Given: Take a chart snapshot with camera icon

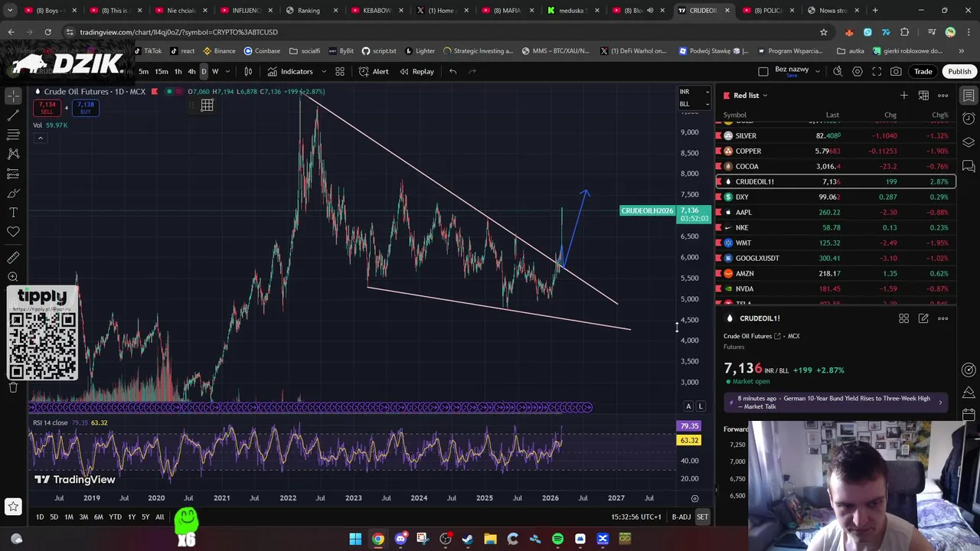Looking at the screenshot, I should tap(896, 71).
